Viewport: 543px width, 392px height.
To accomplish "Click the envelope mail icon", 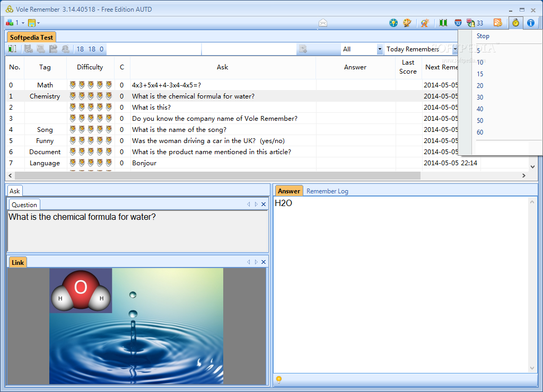I will click(323, 23).
